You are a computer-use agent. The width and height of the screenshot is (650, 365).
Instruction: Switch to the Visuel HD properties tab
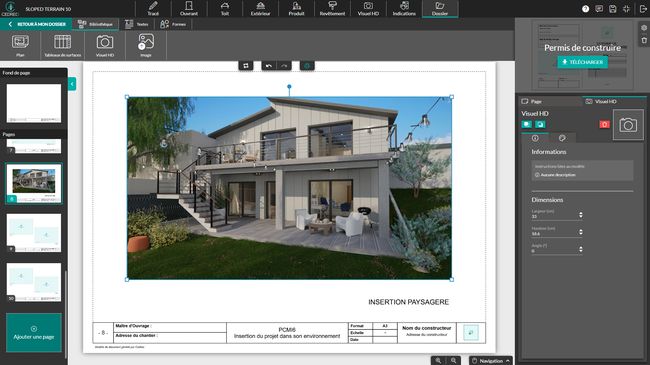coord(614,101)
